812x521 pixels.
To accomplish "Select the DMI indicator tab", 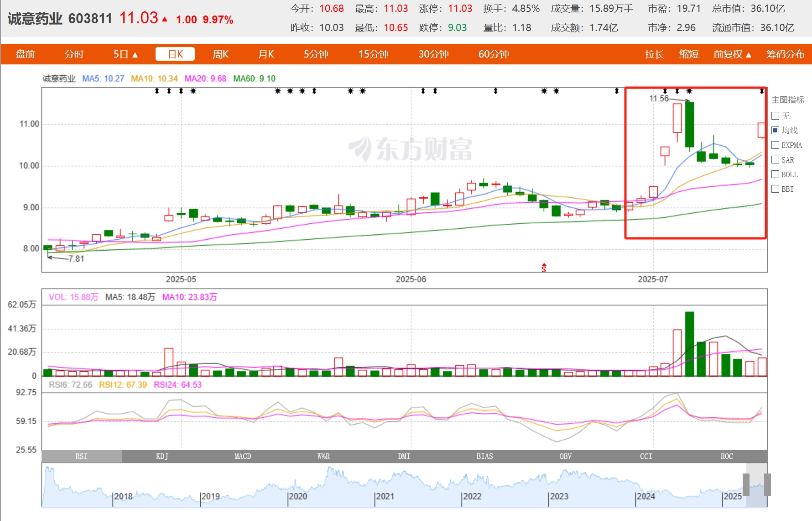I will [404, 456].
